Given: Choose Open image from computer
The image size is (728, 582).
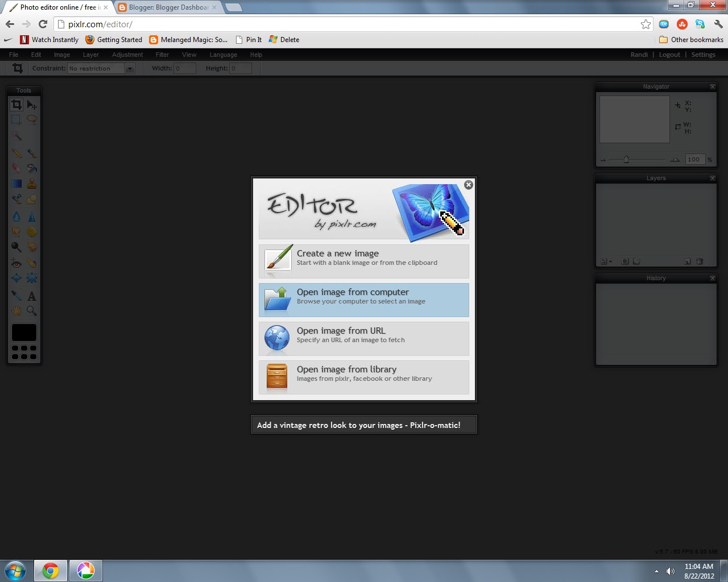Looking at the screenshot, I should (x=364, y=300).
